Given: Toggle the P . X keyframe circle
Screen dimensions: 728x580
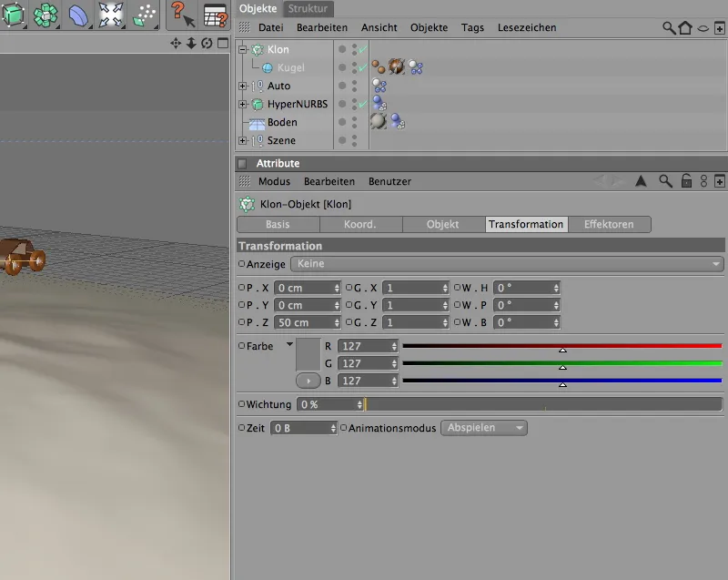Looking at the screenshot, I should (242, 288).
